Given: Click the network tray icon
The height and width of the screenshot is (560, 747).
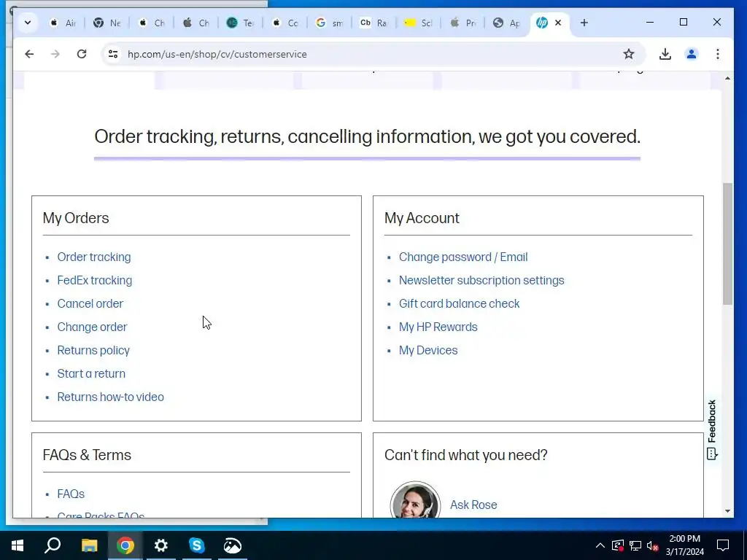Looking at the screenshot, I should point(635,545).
